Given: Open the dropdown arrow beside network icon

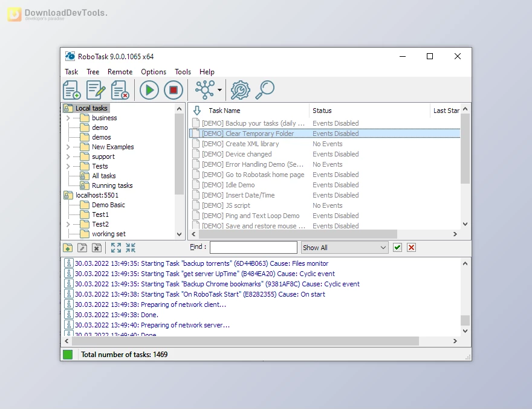Looking at the screenshot, I should point(220,90).
